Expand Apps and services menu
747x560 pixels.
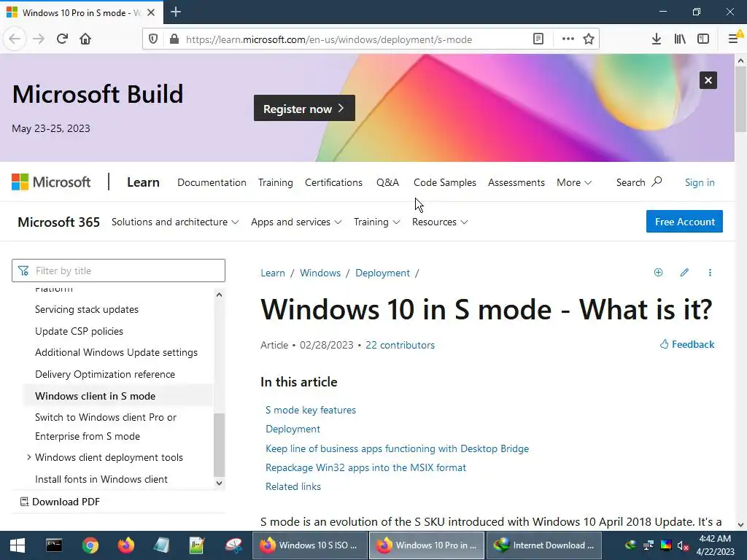296,222
